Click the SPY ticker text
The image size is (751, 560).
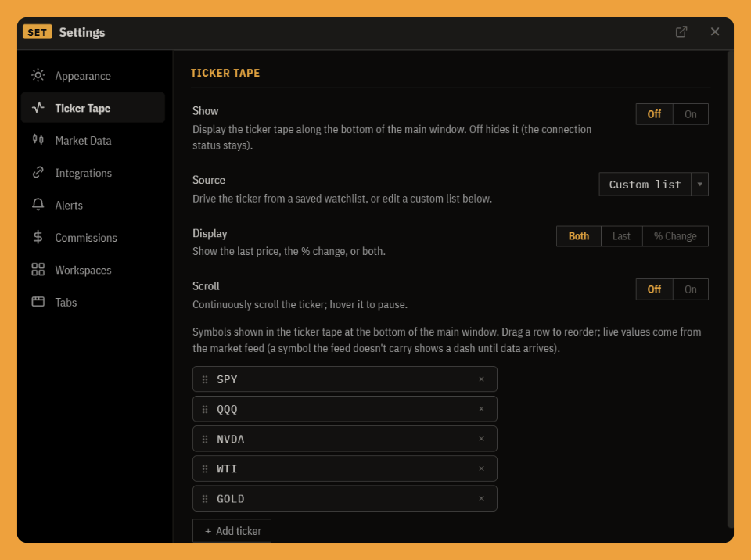pos(227,379)
